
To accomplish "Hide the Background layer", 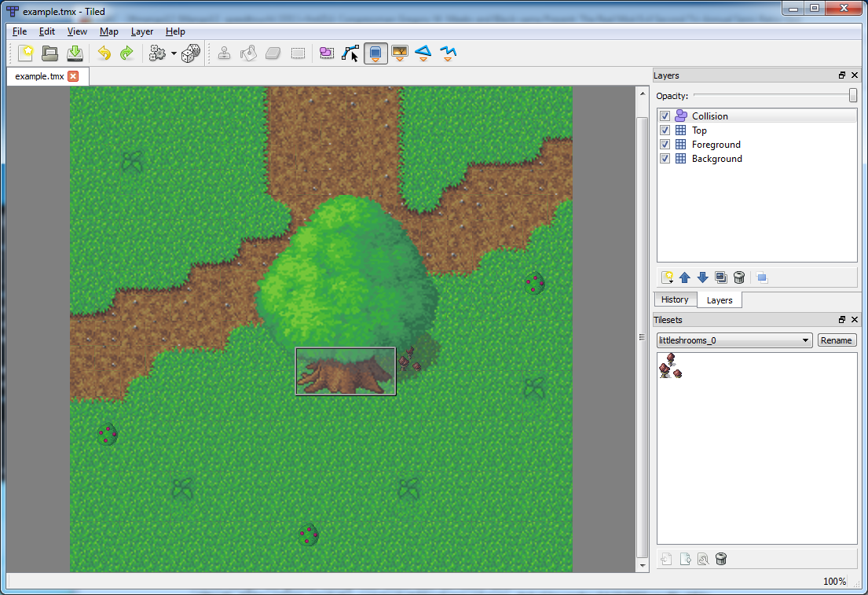I will point(665,158).
